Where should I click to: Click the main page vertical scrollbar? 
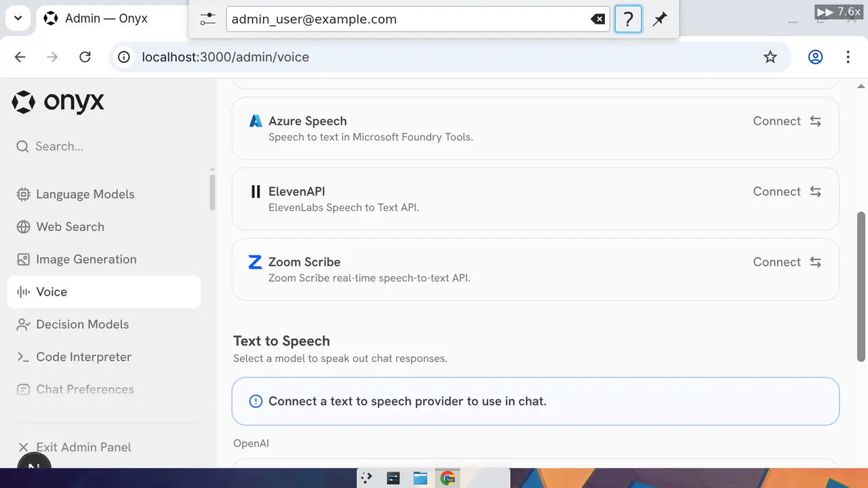click(x=862, y=286)
